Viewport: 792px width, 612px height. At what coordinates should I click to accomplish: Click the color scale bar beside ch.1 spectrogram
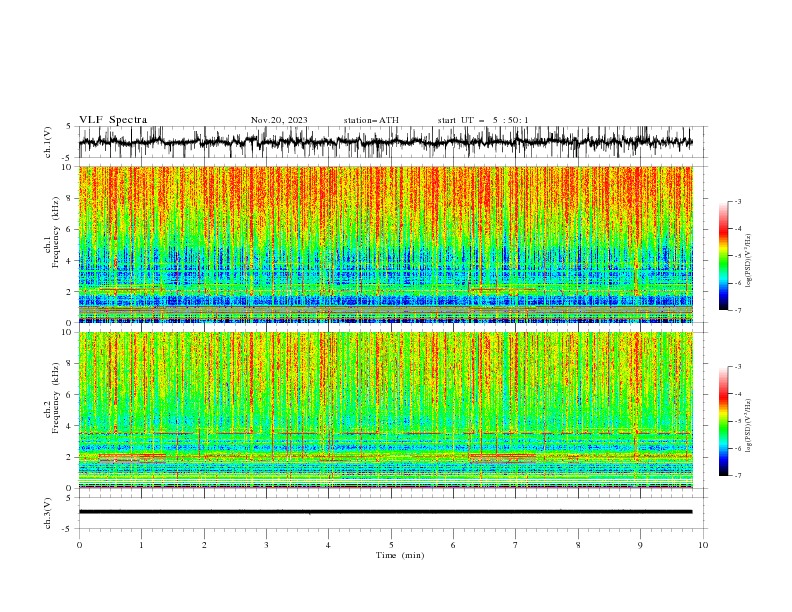pos(724,256)
